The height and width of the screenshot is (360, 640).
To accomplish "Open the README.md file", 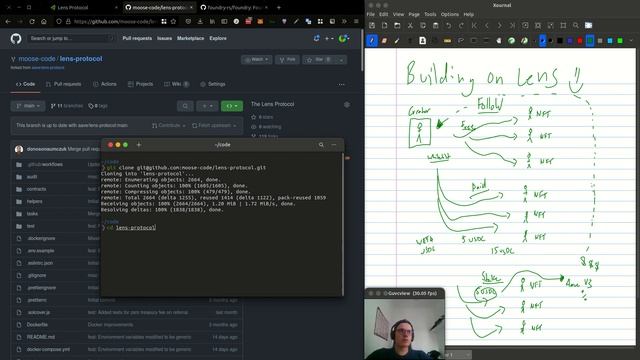I will 41,337.
